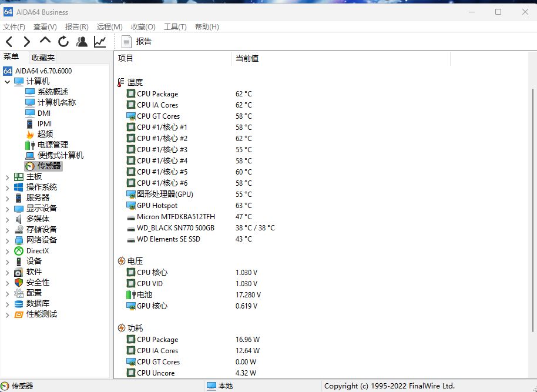Go up one level with the up arrow
537x392 pixels.
tap(45, 41)
